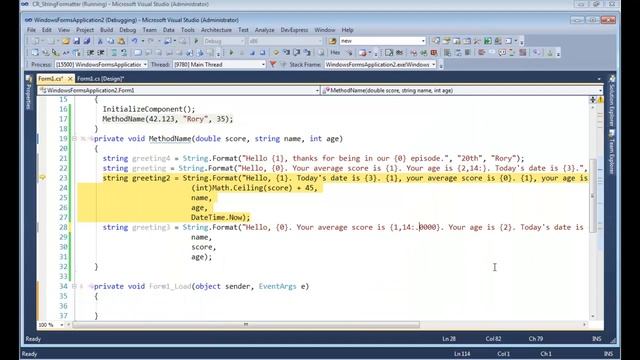Open the Edit menu
The width and height of the screenshot is (640, 360).
[47, 30]
